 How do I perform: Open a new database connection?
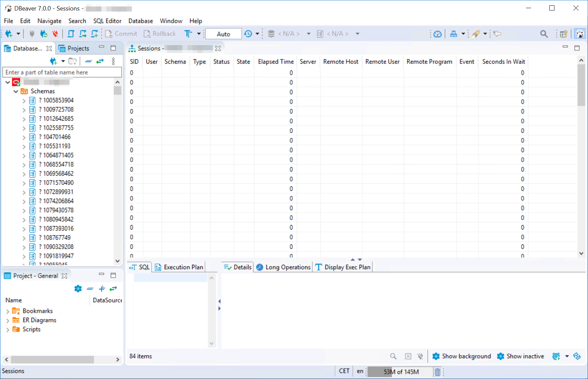point(9,34)
